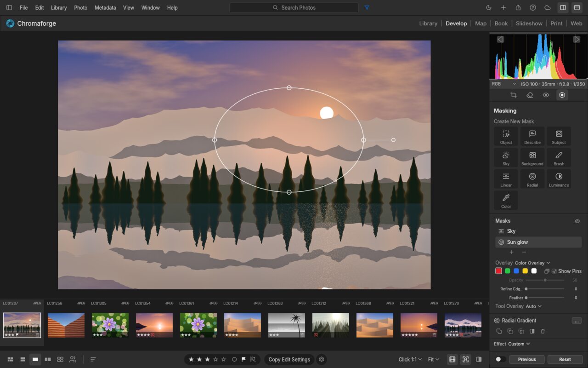
Task: Open the Effect Custom dropdown
Action: [519, 344]
